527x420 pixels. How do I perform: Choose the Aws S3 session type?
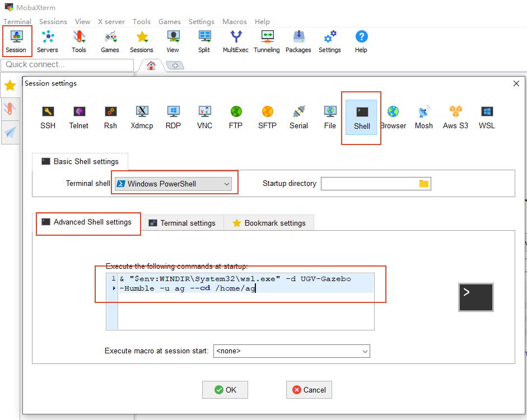click(x=455, y=117)
